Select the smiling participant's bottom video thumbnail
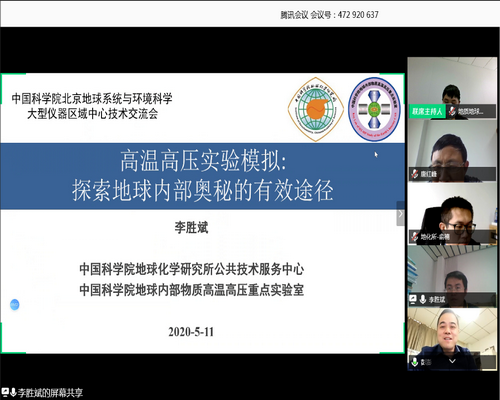This screenshot has height=400, width=500. [x=452, y=339]
